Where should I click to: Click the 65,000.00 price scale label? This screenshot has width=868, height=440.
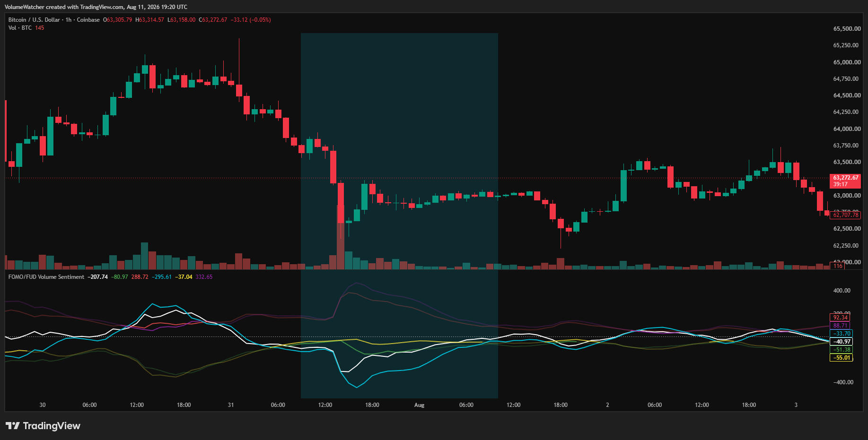click(847, 62)
